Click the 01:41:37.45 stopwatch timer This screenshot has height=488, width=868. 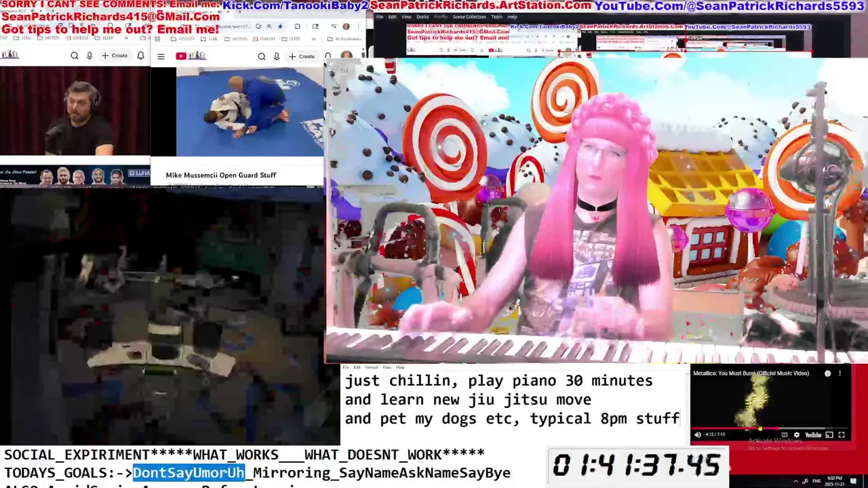pyautogui.click(x=637, y=466)
